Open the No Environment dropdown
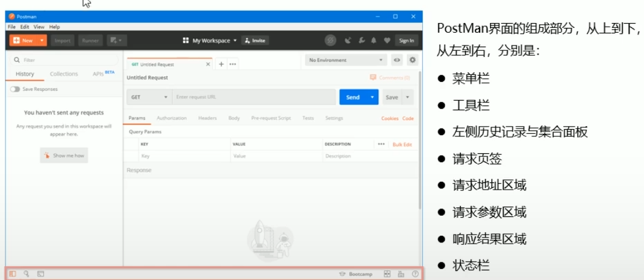 pos(346,60)
